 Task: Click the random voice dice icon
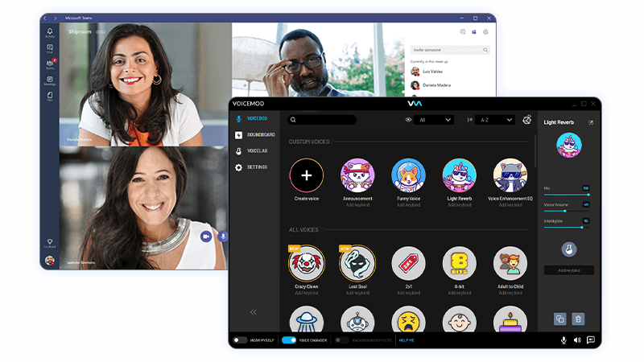tap(527, 120)
